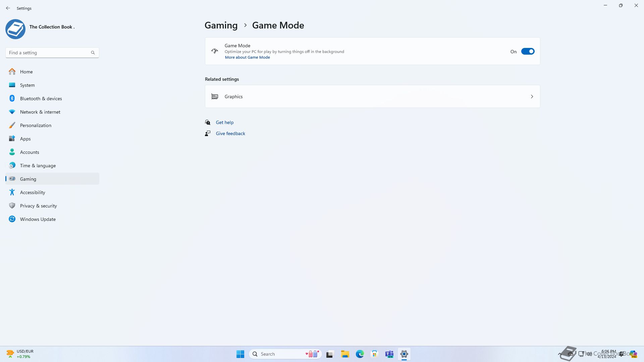Open Network & internet settings
Screen dimensions: 644x362
click(x=52, y=112)
